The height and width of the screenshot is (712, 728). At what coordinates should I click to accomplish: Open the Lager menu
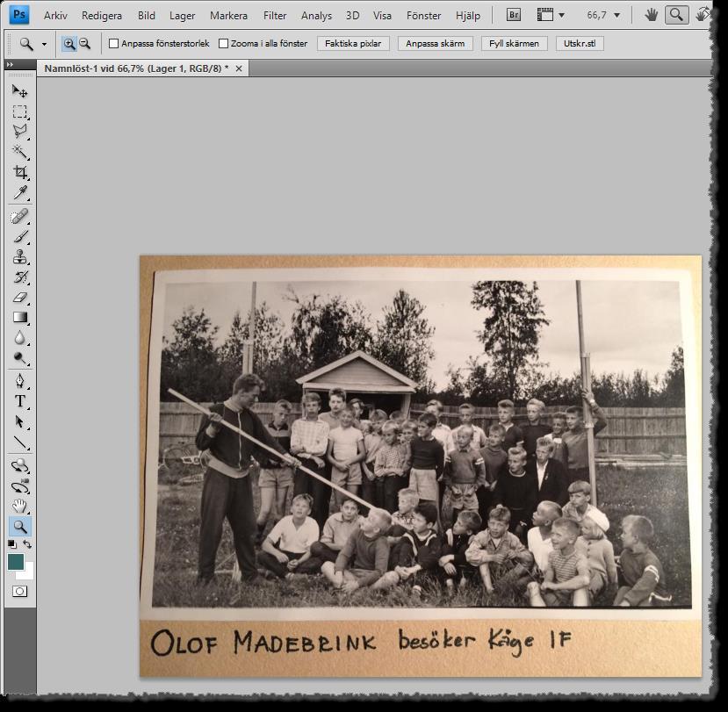click(182, 16)
